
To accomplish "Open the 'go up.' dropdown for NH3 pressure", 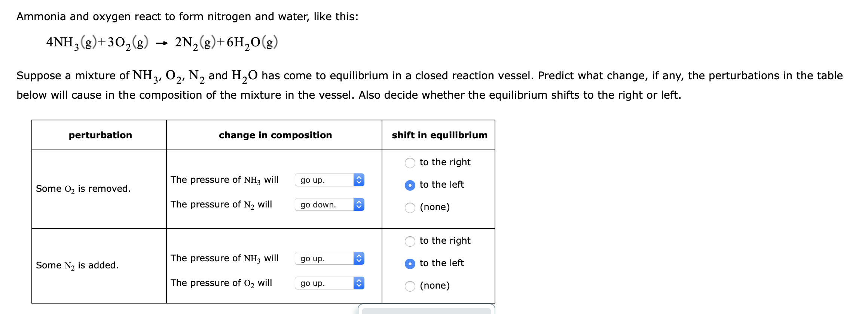I will coord(325,181).
